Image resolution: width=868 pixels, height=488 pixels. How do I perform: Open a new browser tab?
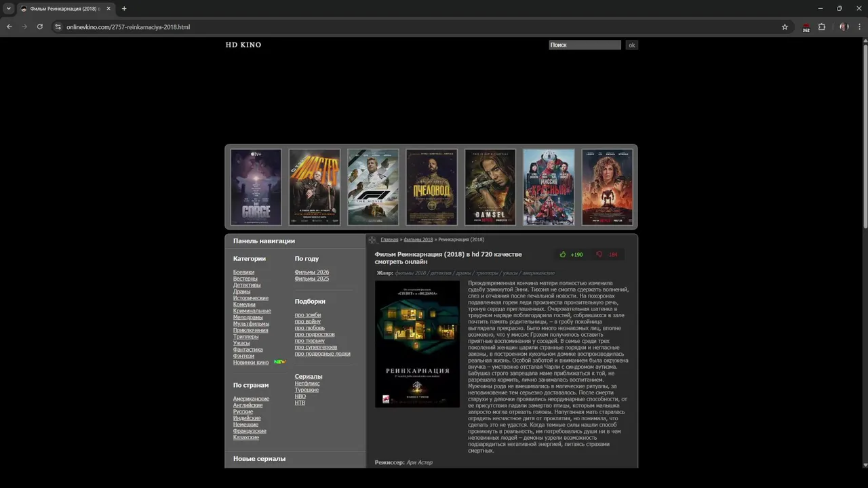tap(124, 9)
